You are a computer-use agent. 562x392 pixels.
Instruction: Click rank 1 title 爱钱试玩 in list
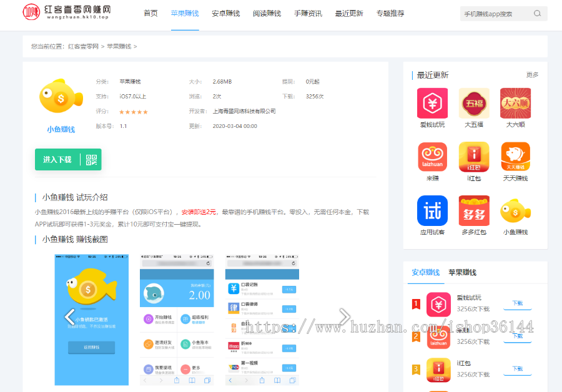coord(469,298)
